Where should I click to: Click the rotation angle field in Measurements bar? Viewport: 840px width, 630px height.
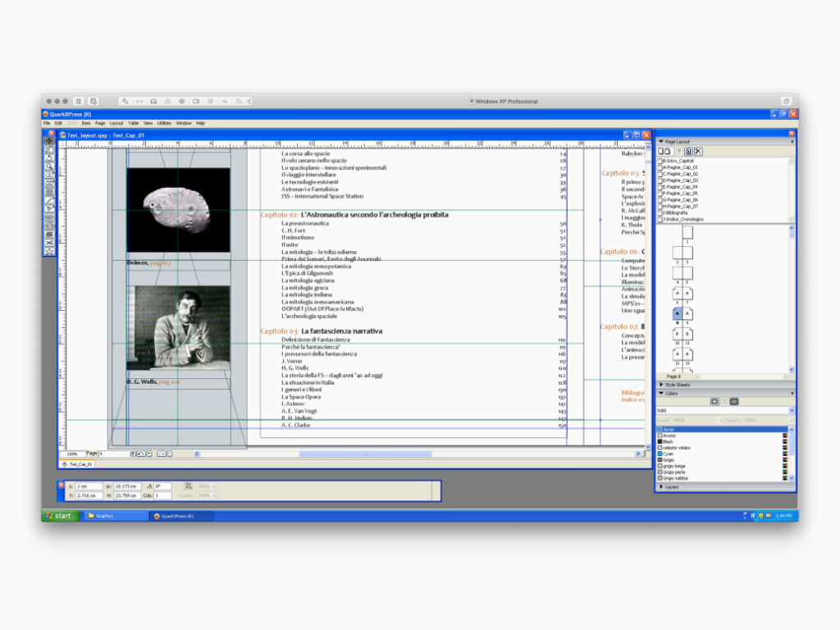(162, 486)
